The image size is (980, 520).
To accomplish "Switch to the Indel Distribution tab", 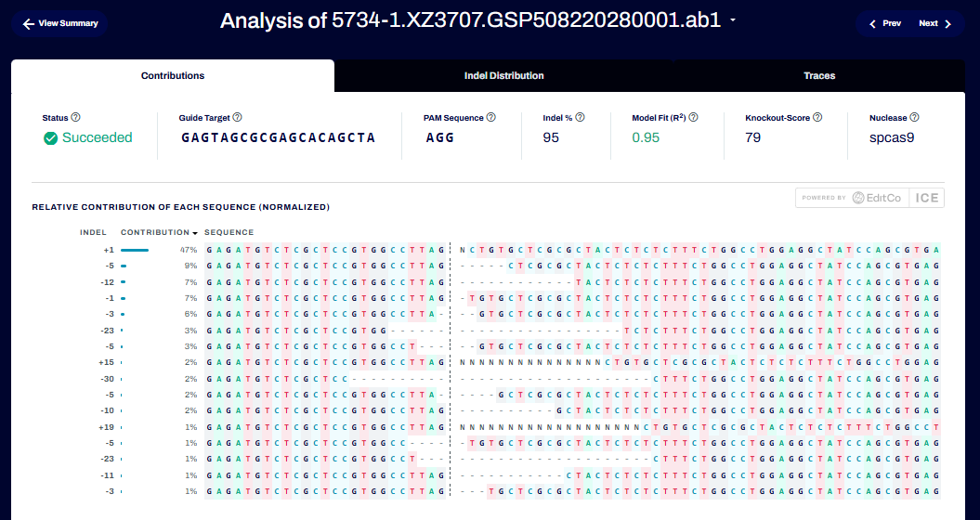I will click(x=503, y=76).
